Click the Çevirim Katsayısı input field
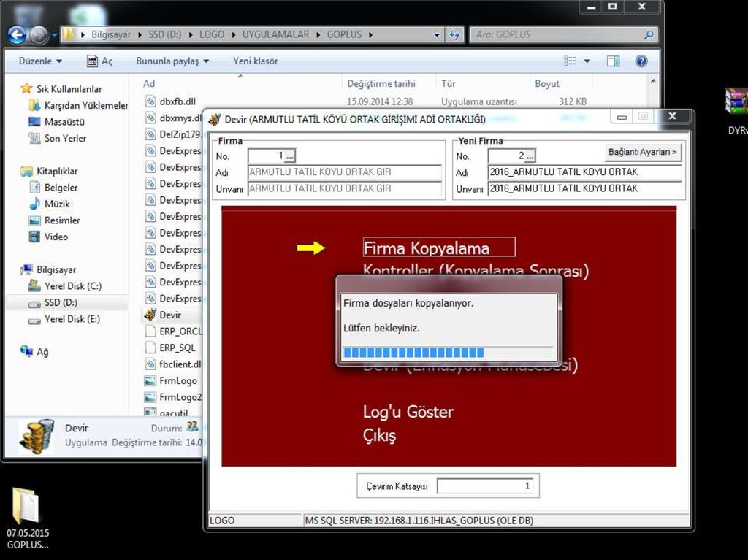The image size is (748, 560). pyautogui.click(x=485, y=486)
